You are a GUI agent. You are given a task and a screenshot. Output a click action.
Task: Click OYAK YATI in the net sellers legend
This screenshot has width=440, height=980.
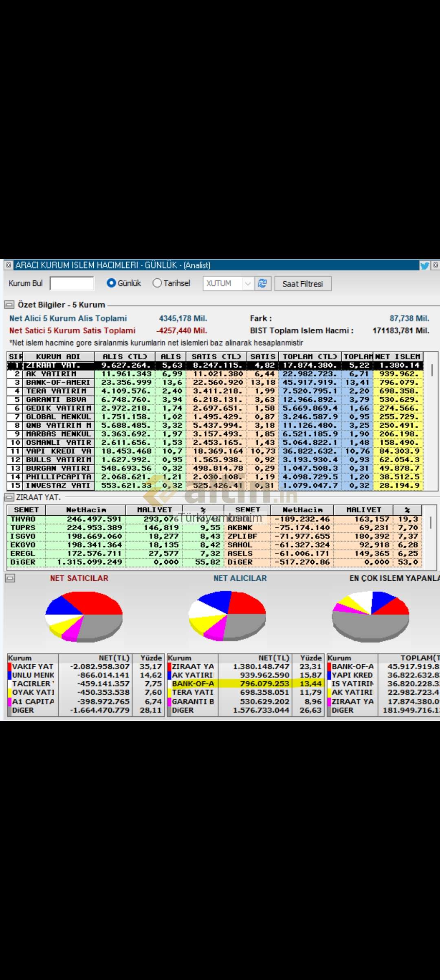(x=33, y=692)
